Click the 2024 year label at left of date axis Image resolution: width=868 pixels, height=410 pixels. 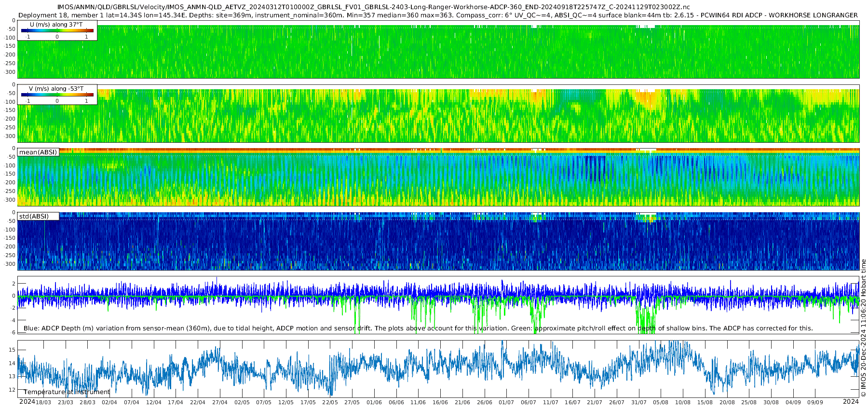pos(27,402)
